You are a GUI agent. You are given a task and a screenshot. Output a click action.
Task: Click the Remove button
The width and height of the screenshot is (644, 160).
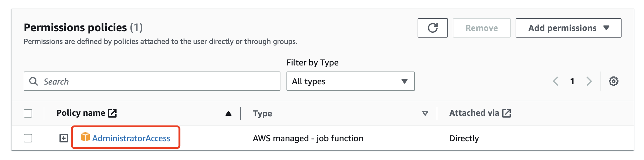click(481, 28)
